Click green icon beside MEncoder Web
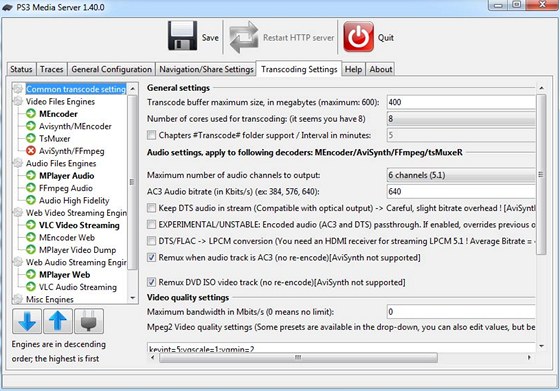 pyautogui.click(x=31, y=237)
